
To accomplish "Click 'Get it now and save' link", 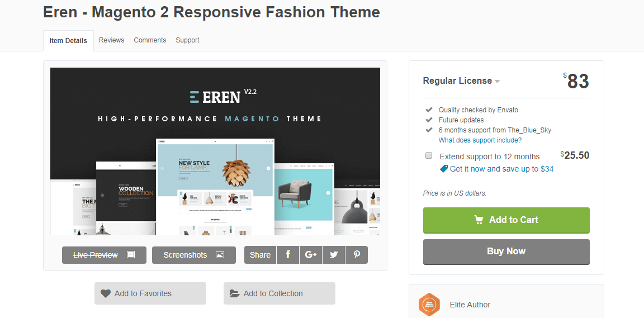I will tap(501, 169).
